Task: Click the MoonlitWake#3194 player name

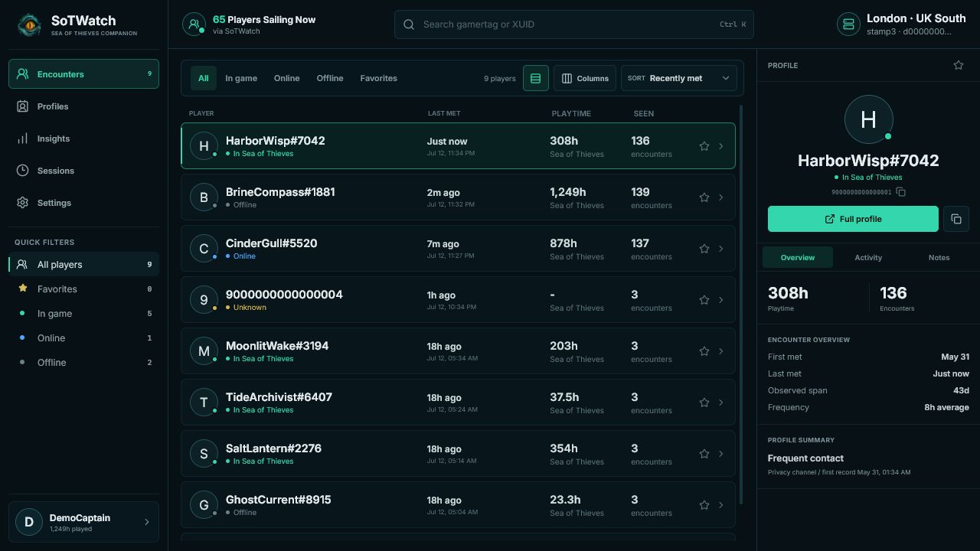Action: [277, 346]
